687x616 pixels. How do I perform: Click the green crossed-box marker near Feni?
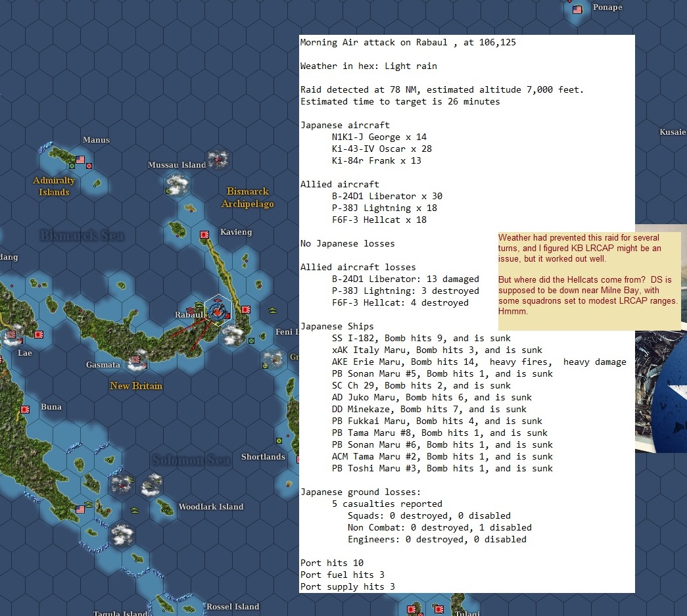coord(252,341)
